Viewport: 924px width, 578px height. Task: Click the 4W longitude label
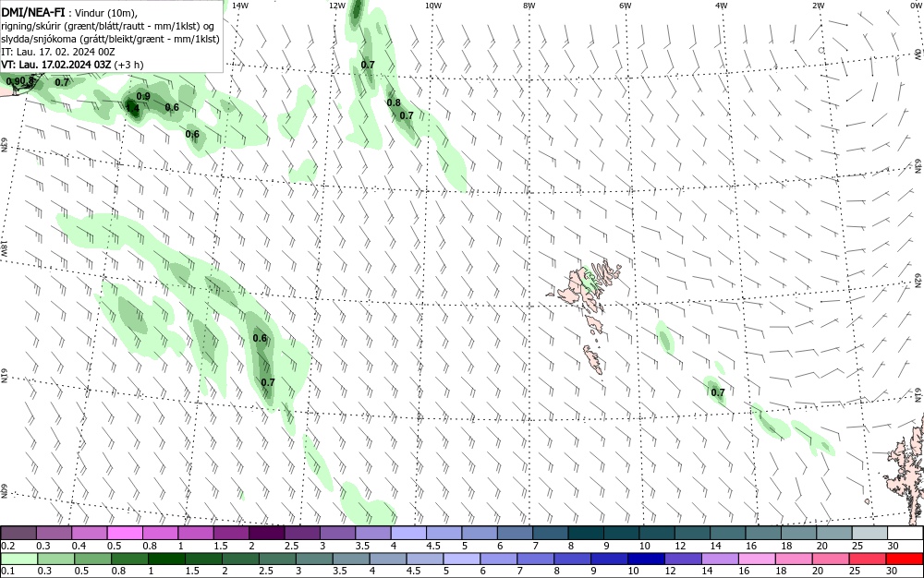(722, 6)
